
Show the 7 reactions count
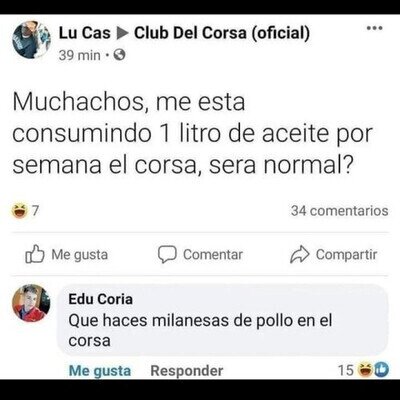(x=35, y=211)
